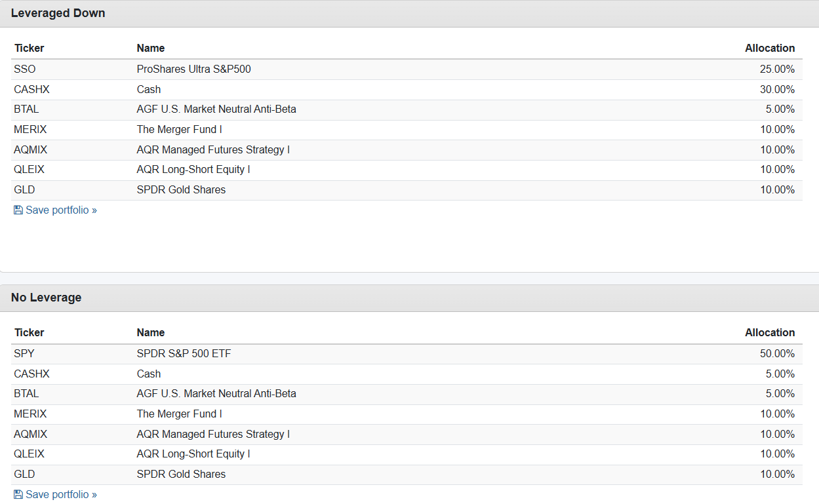
Task: Click Ticker column header in Leveraged Down
Action: click(x=29, y=48)
